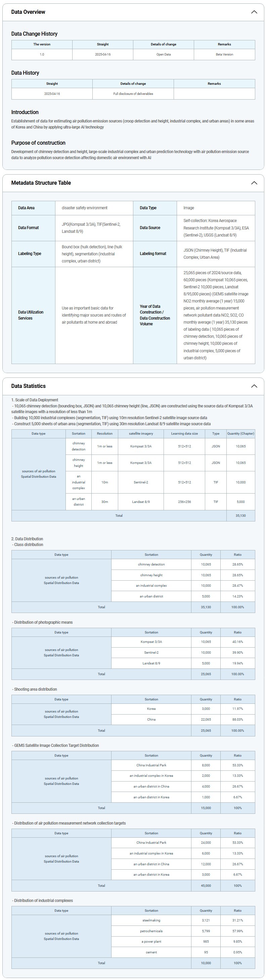Collapse the Metadata Structure Table chevron
The width and height of the screenshot is (266, 980).
[x=254, y=183]
